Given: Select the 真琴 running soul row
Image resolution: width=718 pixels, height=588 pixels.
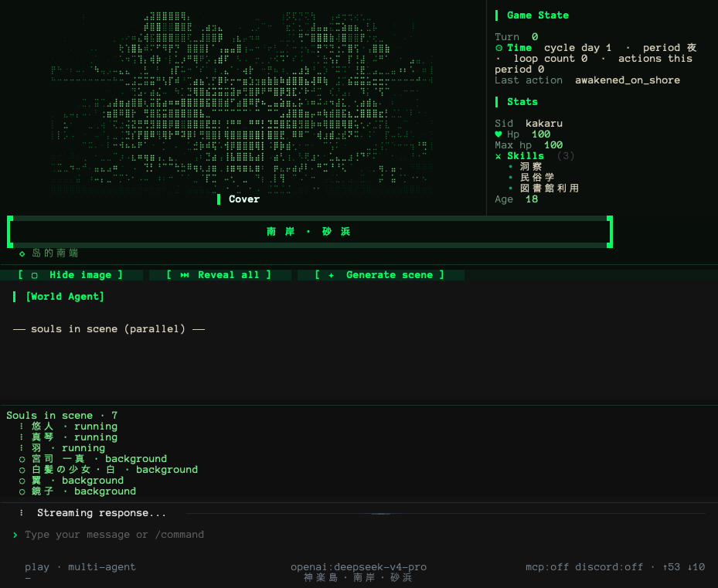Looking at the screenshot, I should (68, 437).
